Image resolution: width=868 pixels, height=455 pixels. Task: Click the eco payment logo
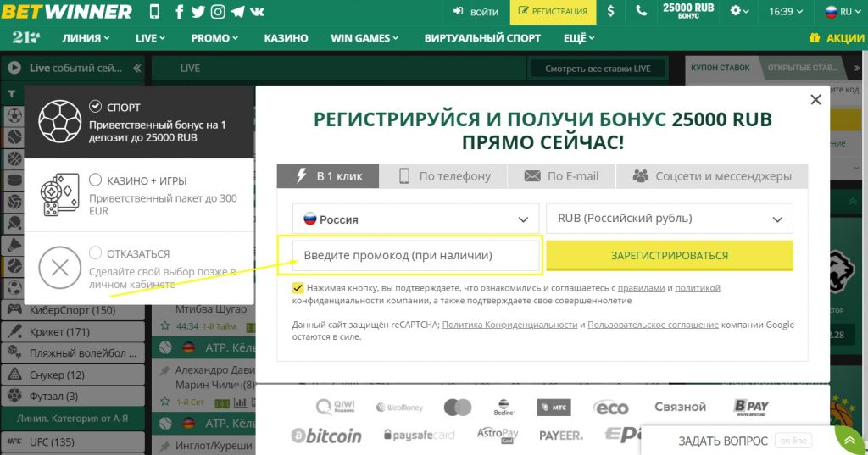tap(611, 408)
